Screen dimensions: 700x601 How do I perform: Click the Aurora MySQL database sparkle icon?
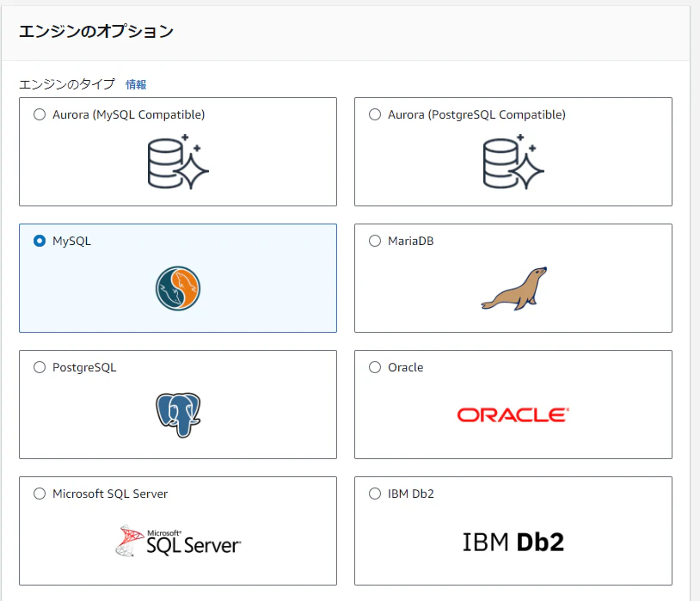pyautogui.click(x=178, y=162)
